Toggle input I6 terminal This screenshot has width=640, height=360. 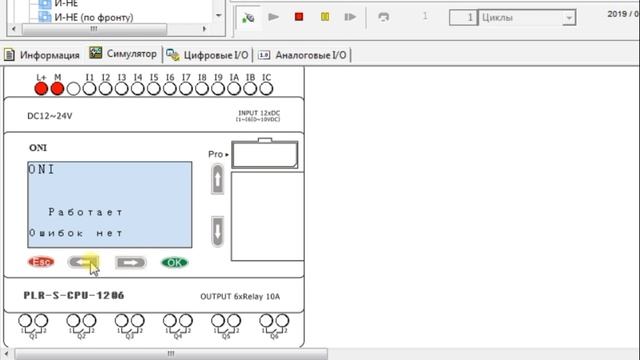[x=170, y=89]
